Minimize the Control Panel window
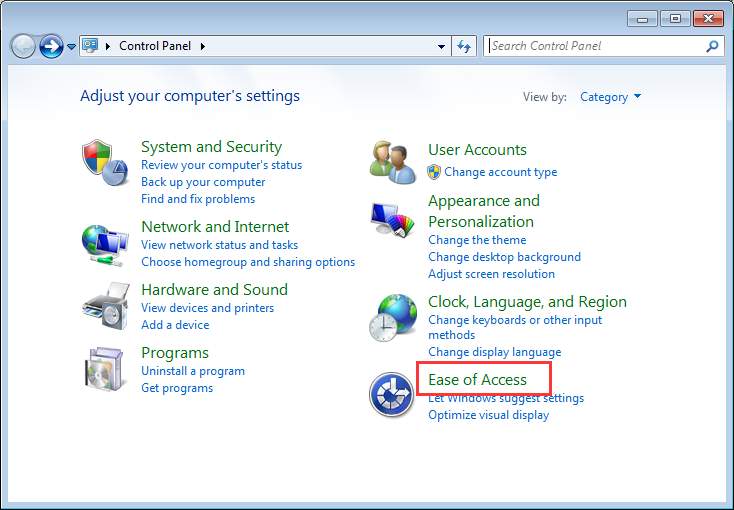Screen dimensions: 734x510 coord(642,19)
